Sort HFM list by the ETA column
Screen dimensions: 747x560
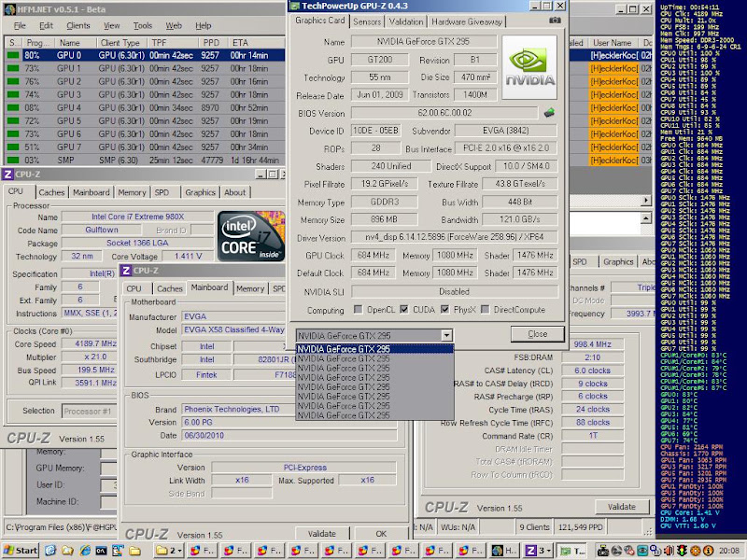(256, 42)
